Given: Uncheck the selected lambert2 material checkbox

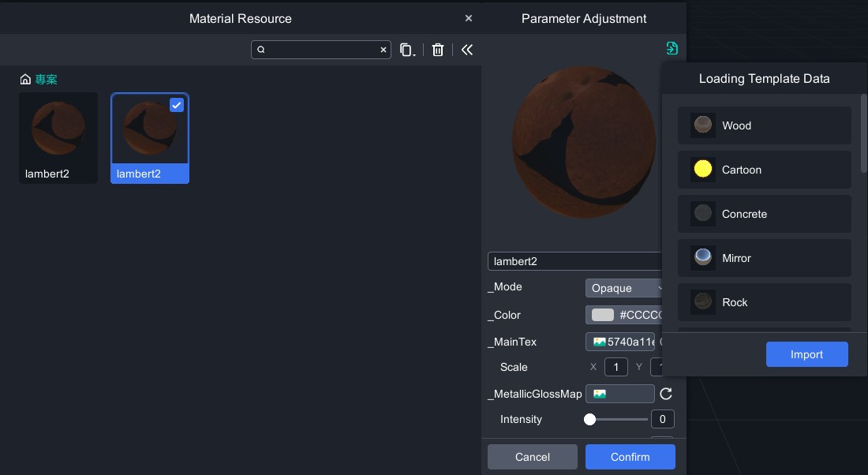Looking at the screenshot, I should tap(177, 105).
